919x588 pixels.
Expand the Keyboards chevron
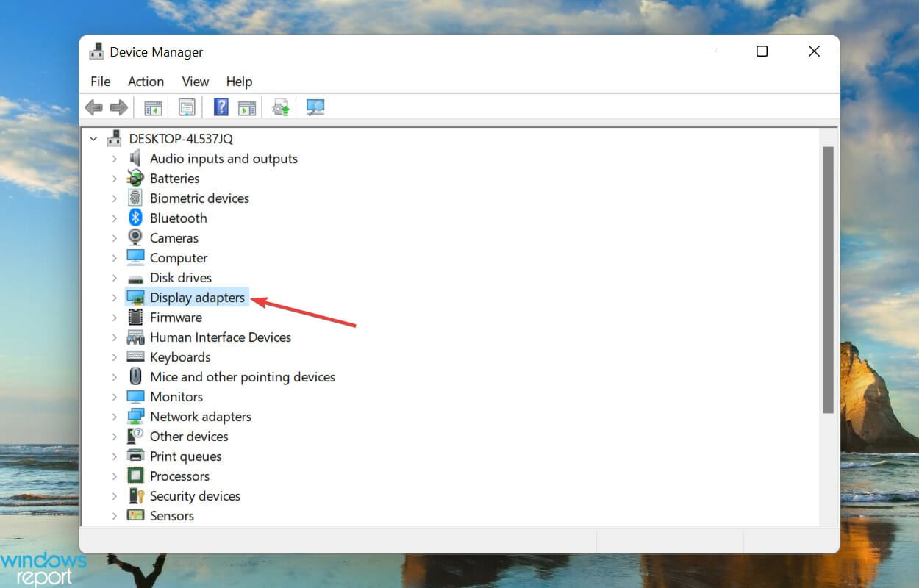[x=114, y=357]
